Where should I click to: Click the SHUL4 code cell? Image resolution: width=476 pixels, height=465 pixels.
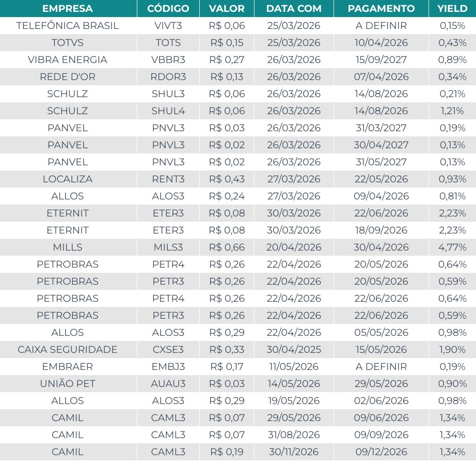pos(168,111)
